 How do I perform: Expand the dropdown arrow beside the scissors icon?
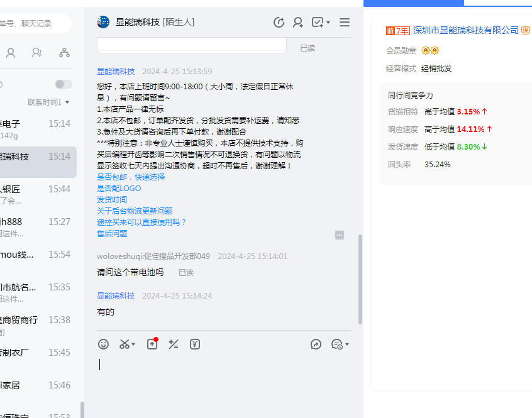click(133, 344)
